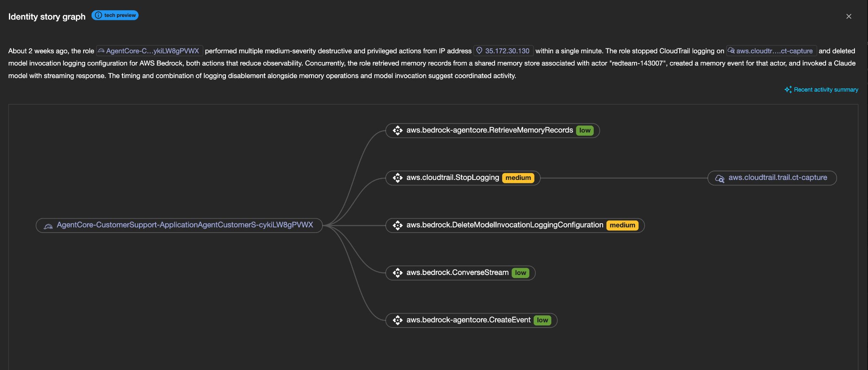Click the trail icon in summary ct-capture chip
This screenshot has height=370, width=868.
pyautogui.click(x=731, y=51)
